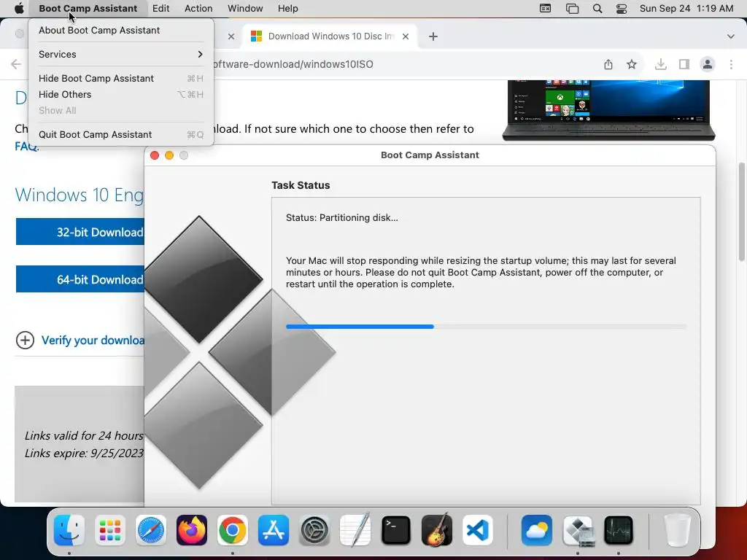Image resolution: width=747 pixels, height=560 pixels.
Task: Open App Store from the Dock
Action: pyautogui.click(x=274, y=530)
